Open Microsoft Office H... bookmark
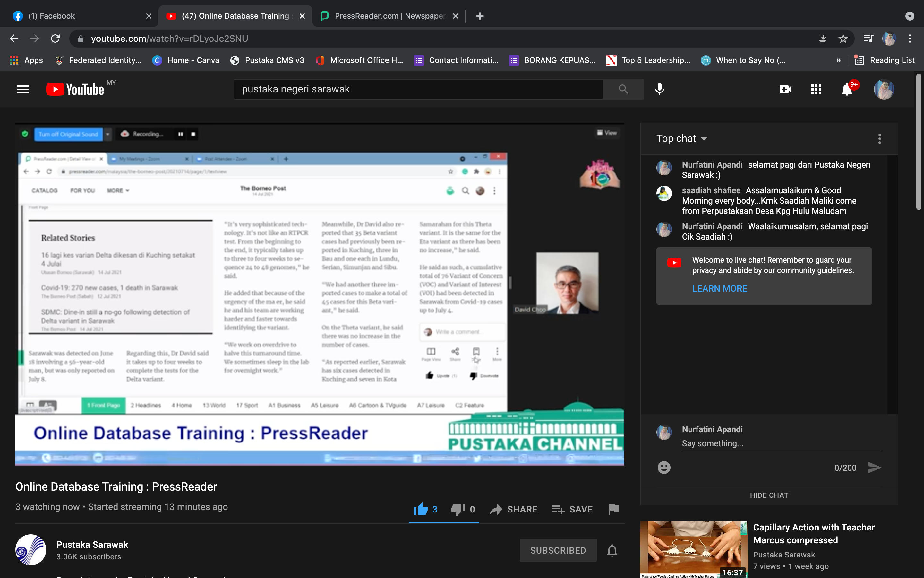The width and height of the screenshot is (924, 578). [x=359, y=60]
